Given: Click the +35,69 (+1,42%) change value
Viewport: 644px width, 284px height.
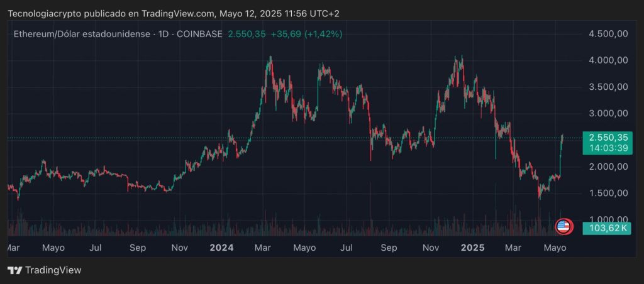Looking at the screenshot, I should pyautogui.click(x=306, y=34).
